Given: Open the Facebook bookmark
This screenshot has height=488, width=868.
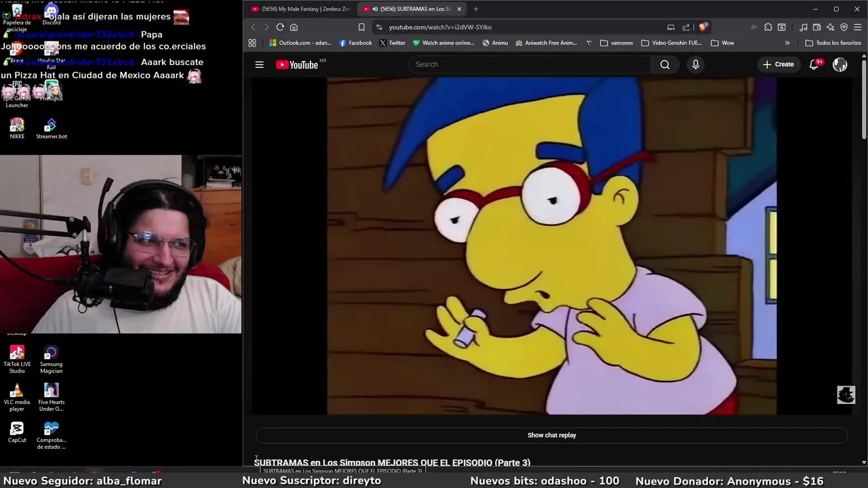Looking at the screenshot, I should pos(355,43).
